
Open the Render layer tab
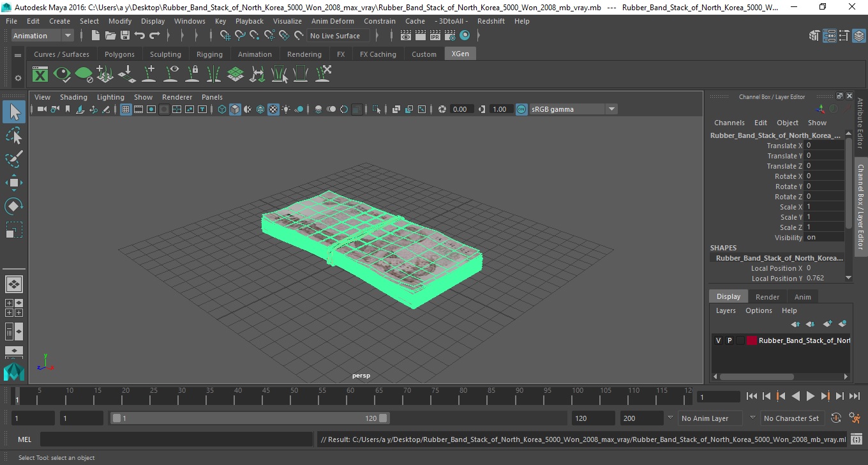tap(767, 297)
